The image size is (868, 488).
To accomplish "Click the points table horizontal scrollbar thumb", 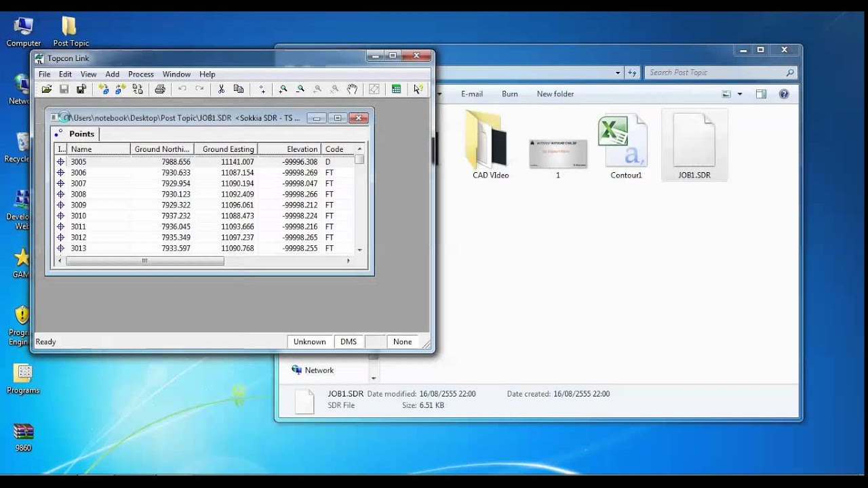I will pos(144,261).
